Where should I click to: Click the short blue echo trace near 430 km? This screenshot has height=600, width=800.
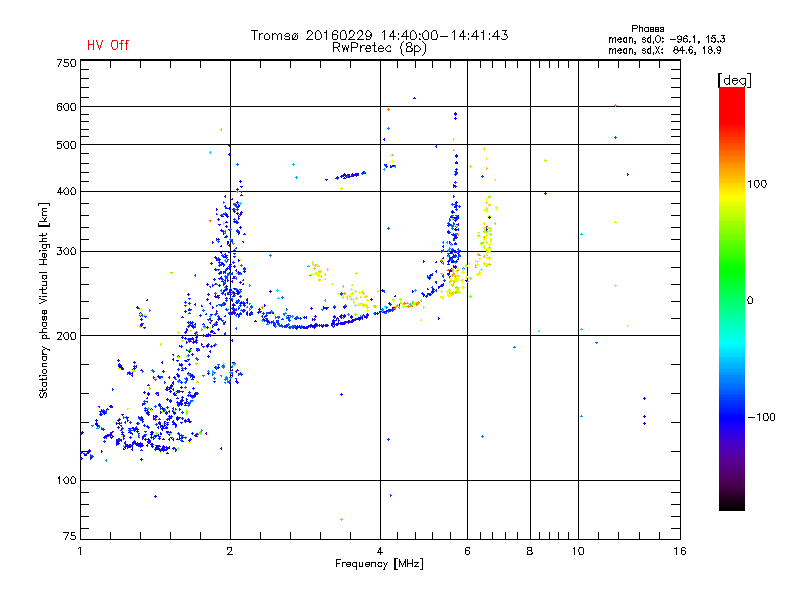pos(350,176)
